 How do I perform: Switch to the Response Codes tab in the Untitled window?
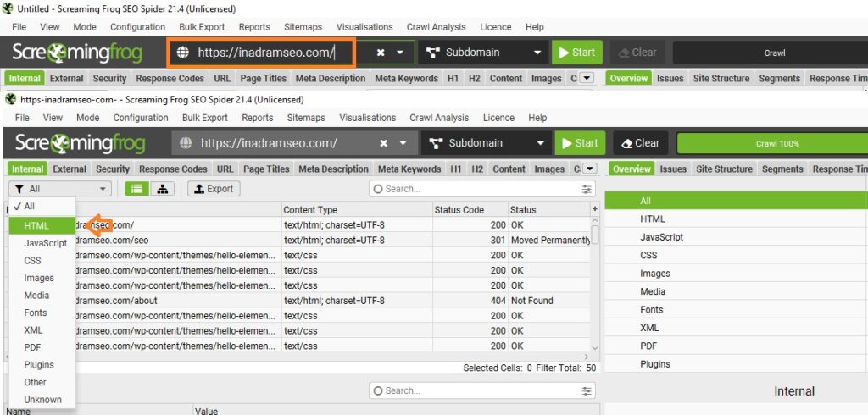coord(170,79)
